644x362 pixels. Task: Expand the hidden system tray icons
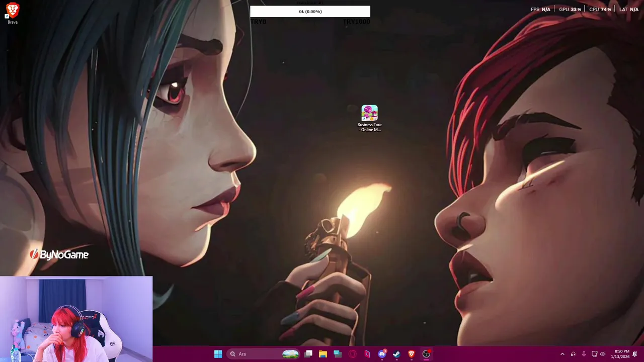point(562,354)
